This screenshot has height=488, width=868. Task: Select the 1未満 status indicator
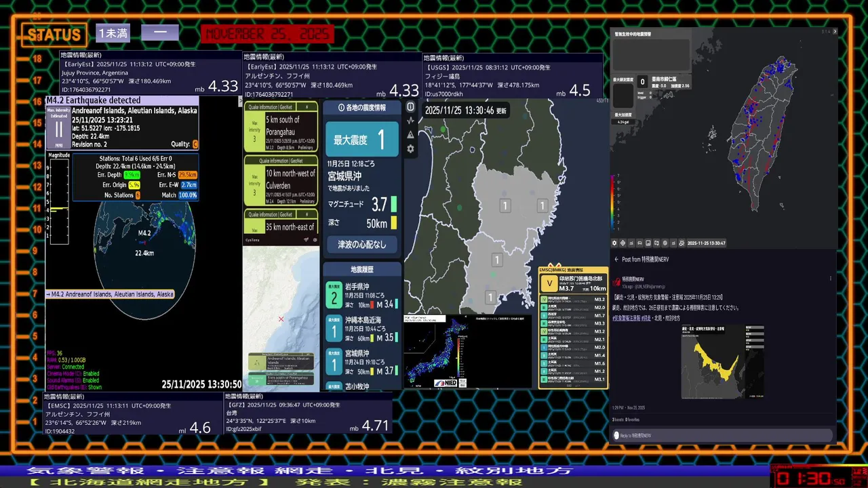[113, 33]
